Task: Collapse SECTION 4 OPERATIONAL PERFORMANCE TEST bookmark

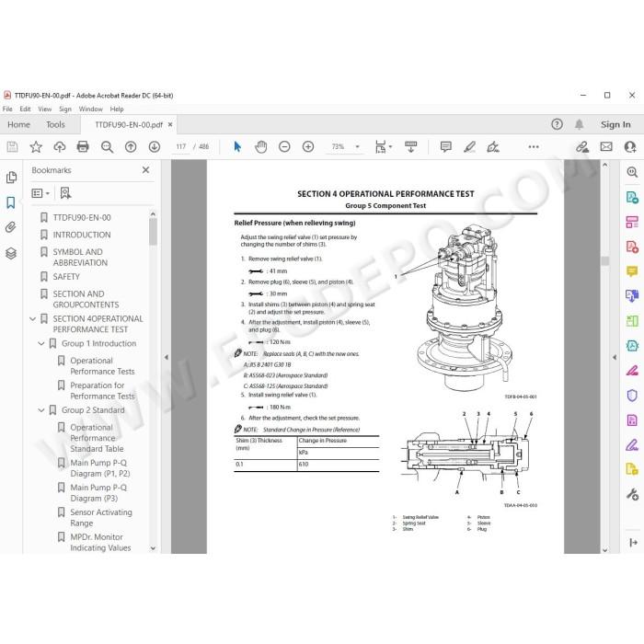Action: pos(33,318)
